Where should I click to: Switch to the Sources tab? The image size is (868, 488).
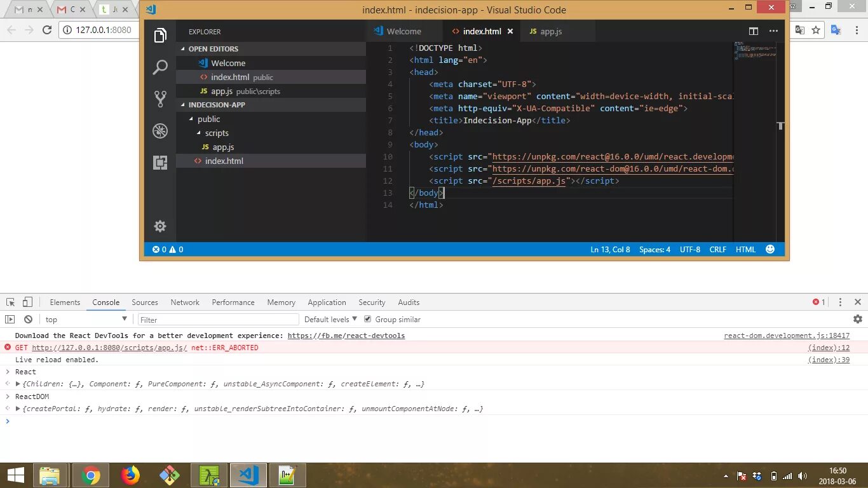point(145,302)
